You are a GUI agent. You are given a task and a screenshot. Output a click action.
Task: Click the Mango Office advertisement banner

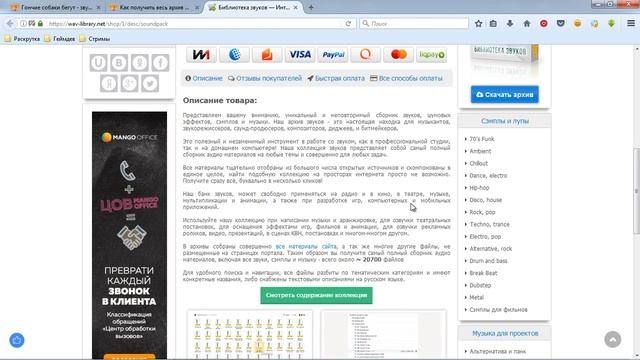point(129,235)
